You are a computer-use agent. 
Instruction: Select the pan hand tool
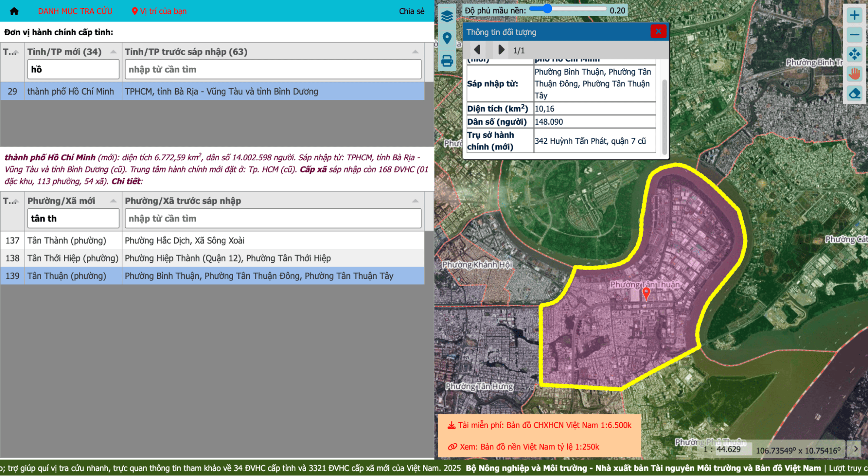(x=854, y=74)
